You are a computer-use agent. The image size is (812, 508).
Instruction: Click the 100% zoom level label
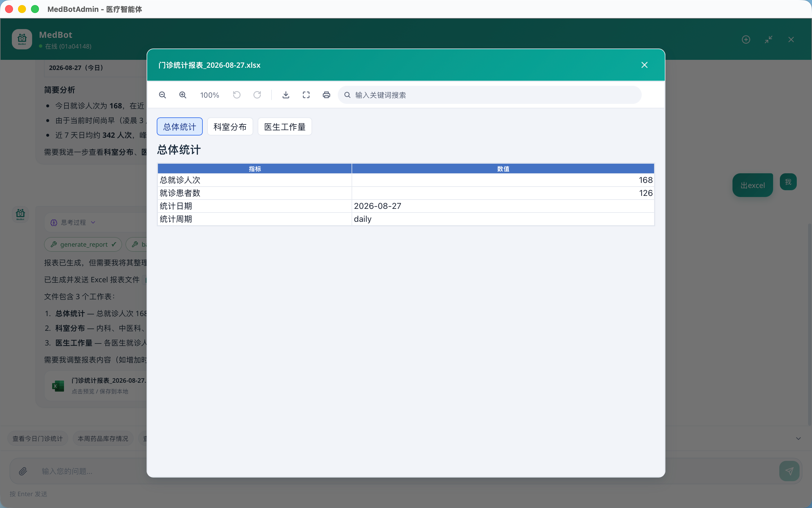(210, 95)
